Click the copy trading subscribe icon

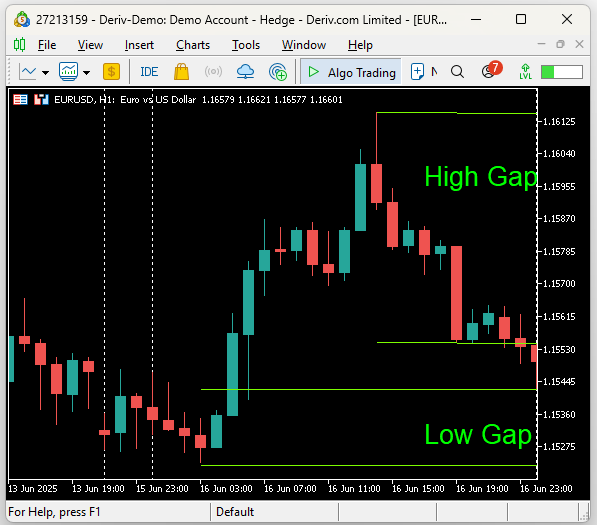pyautogui.click(x=278, y=72)
